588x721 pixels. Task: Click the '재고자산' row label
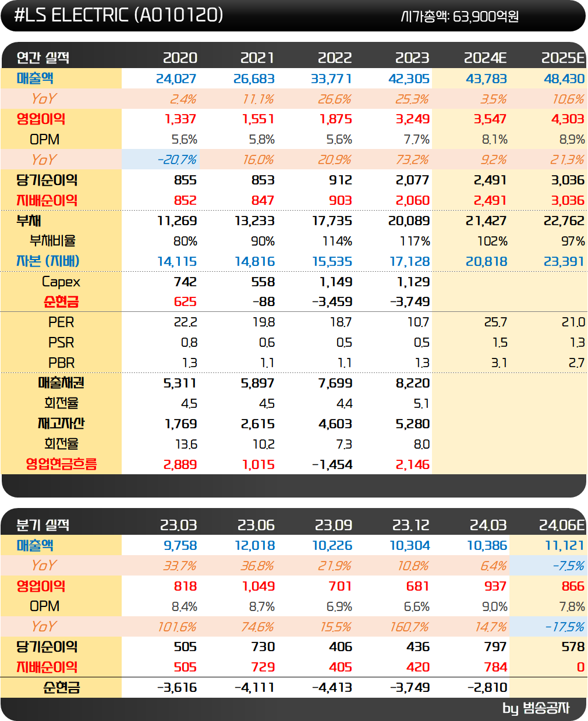[61, 423]
